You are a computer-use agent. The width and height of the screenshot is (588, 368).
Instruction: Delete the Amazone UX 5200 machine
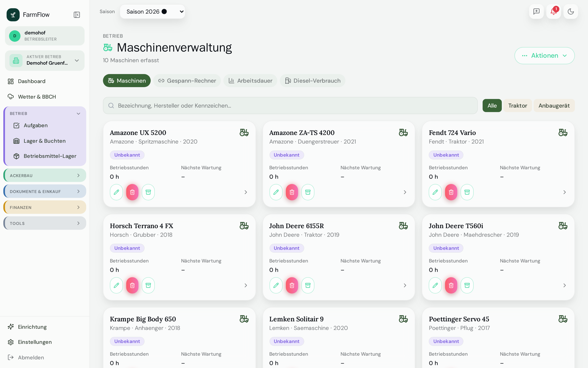pyautogui.click(x=132, y=192)
